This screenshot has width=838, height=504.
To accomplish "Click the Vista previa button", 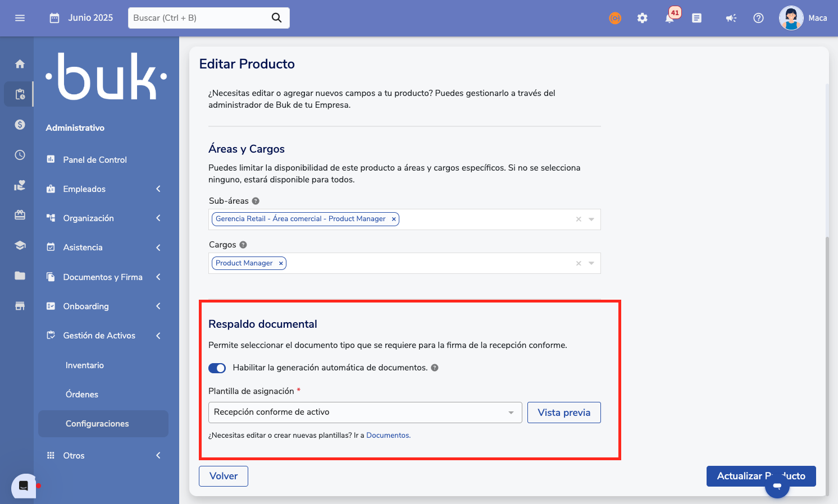I will [563, 413].
